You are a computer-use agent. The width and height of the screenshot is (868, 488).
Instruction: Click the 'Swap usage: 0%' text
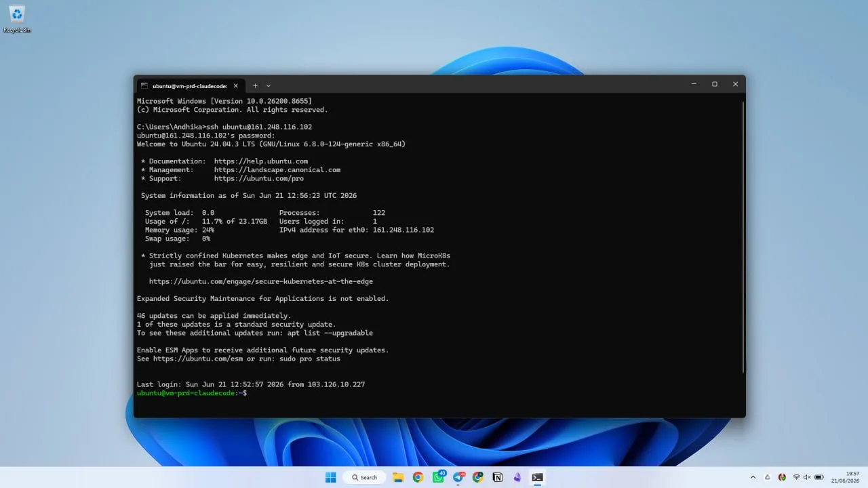tap(178, 239)
